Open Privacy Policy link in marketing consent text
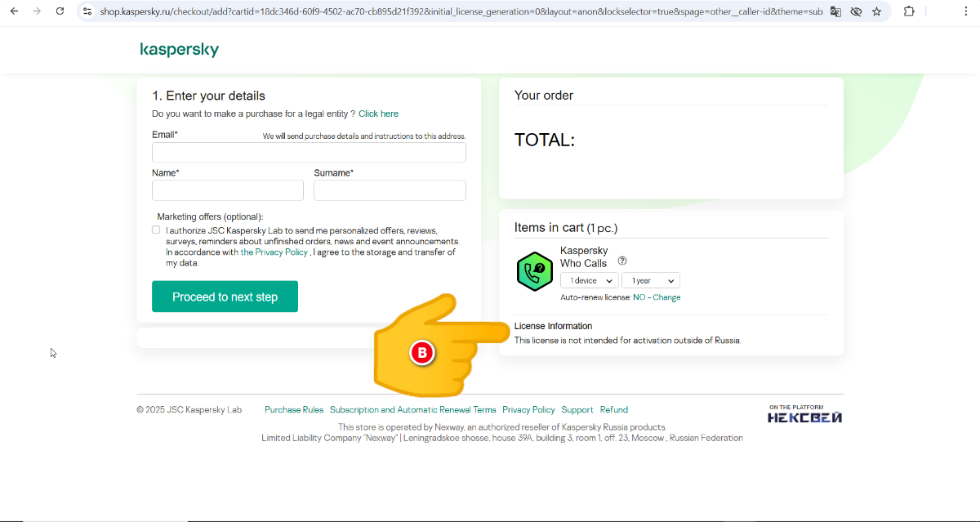980x522 pixels. (274, 252)
